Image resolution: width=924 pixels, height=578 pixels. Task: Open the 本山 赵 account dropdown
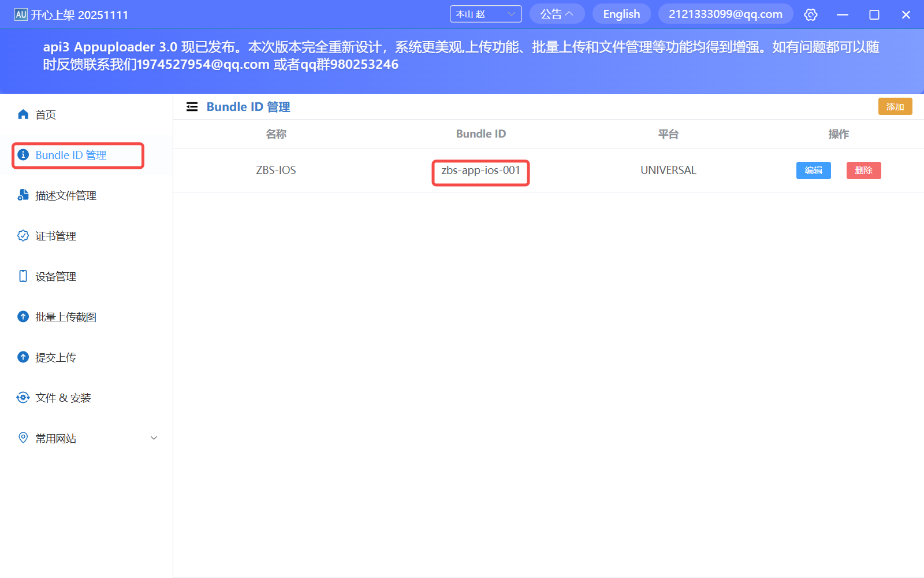click(486, 13)
